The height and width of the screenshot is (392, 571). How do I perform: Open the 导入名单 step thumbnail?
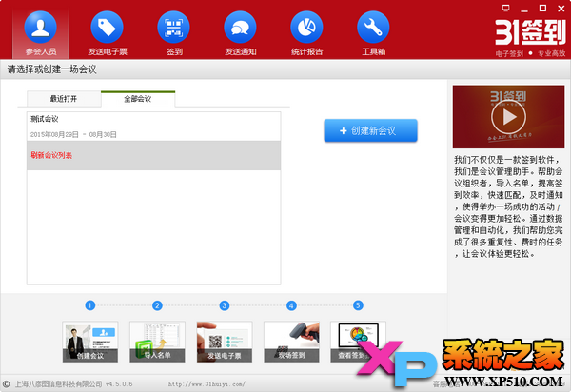pyautogui.click(x=157, y=342)
